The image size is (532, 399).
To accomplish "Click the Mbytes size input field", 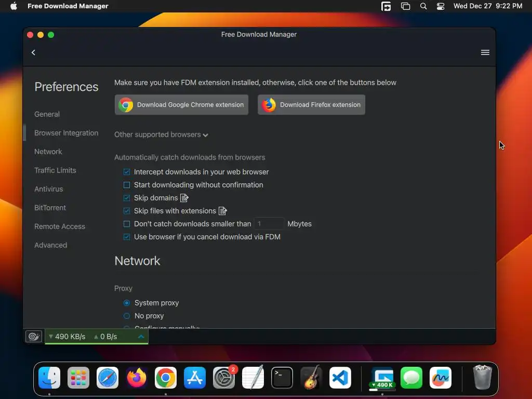I will [x=269, y=224].
